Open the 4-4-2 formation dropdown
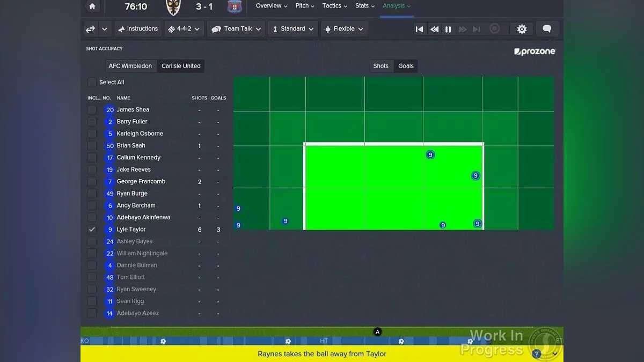The height and width of the screenshot is (362, 644). pyautogui.click(x=184, y=29)
